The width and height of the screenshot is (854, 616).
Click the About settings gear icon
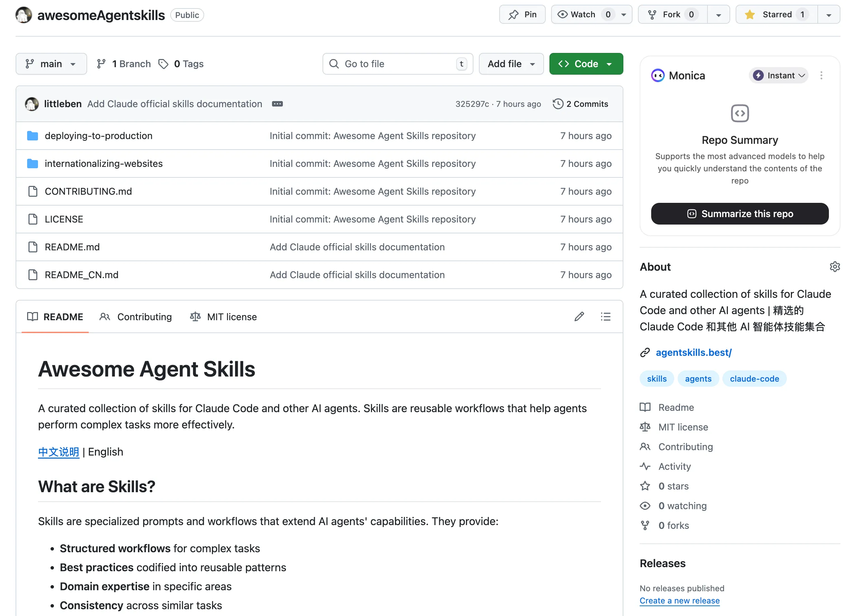834,267
